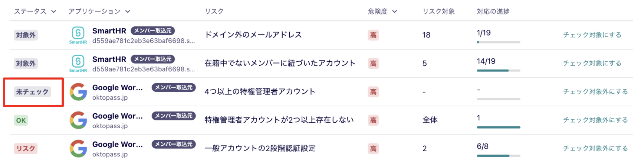The image size is (644, 168).
Task: Click Google icon in the 未チェック row
Action: point(78,92)
